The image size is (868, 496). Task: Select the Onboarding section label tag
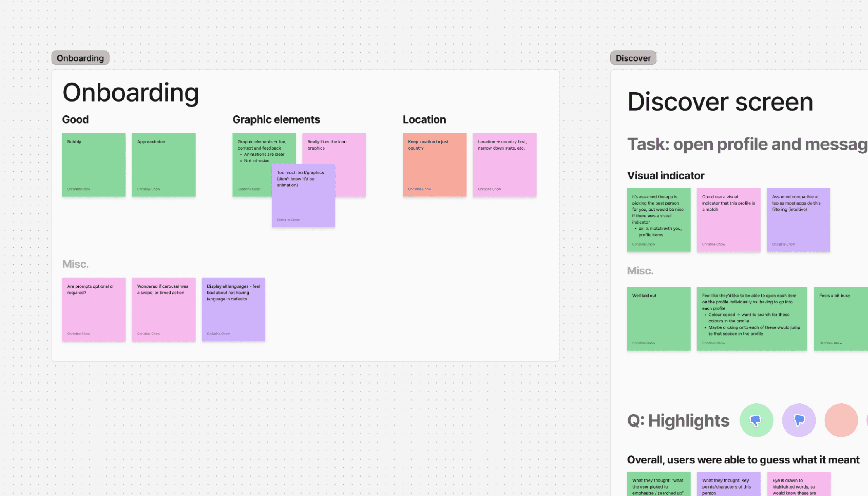[80, 58]
